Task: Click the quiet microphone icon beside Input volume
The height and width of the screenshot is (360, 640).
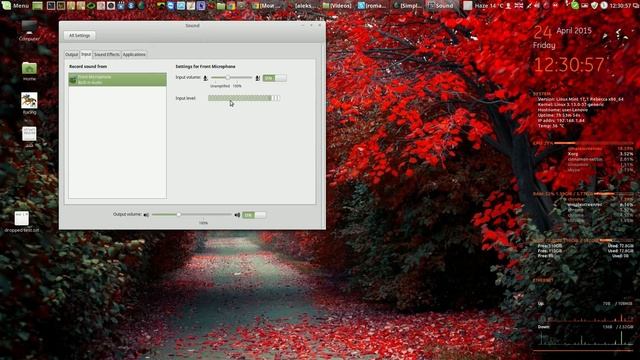Action: [205, 78]
